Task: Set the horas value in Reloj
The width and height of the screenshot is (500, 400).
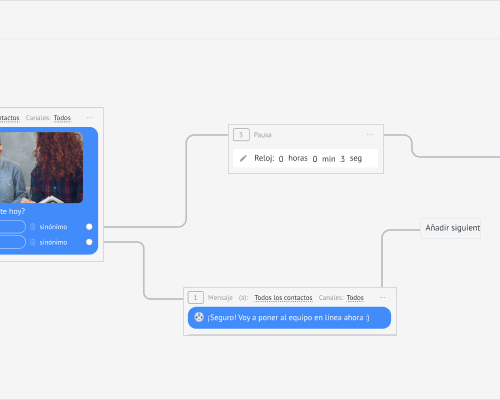Action: pos(281,159)
